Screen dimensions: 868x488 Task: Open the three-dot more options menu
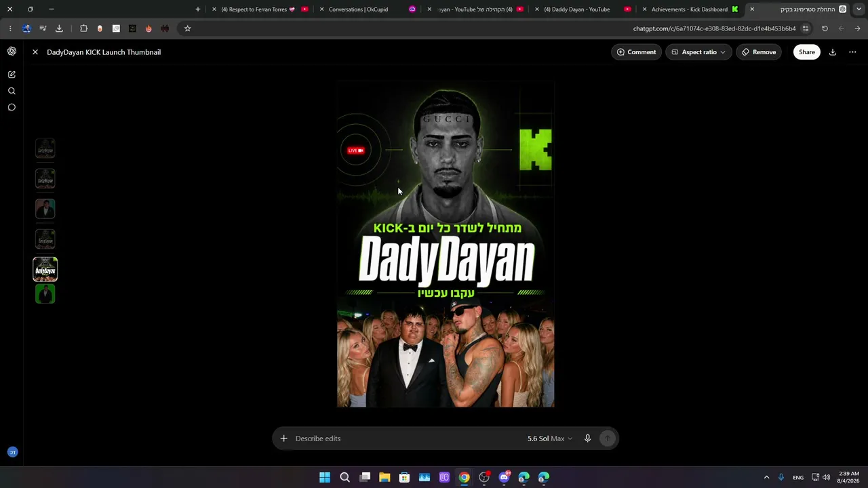coord(852,52)
